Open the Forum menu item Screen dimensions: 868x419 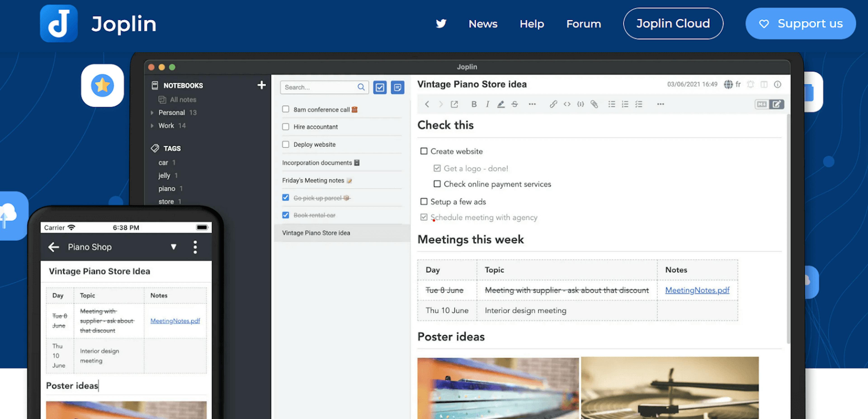point(583,23)
